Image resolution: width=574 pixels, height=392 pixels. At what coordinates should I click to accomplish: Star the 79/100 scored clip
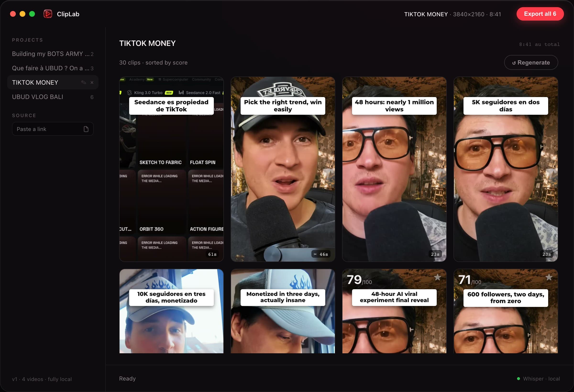click(x=437, y=277)
